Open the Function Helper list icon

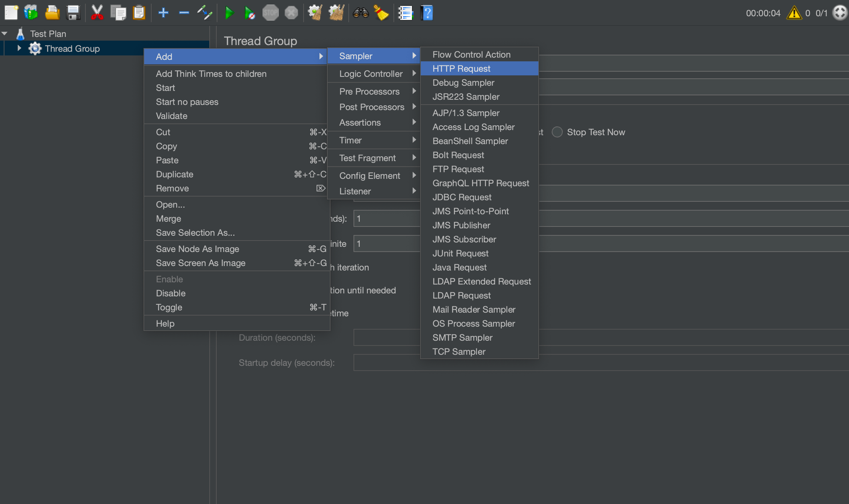point(405,13)
